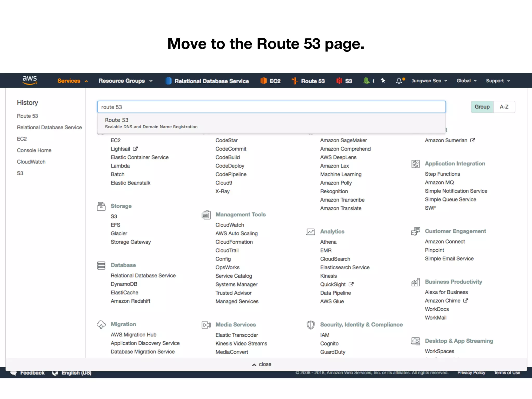Click the Route 53 shortcut icon in navbar
The image size is (532, 399).
click(x=294, y=81)
